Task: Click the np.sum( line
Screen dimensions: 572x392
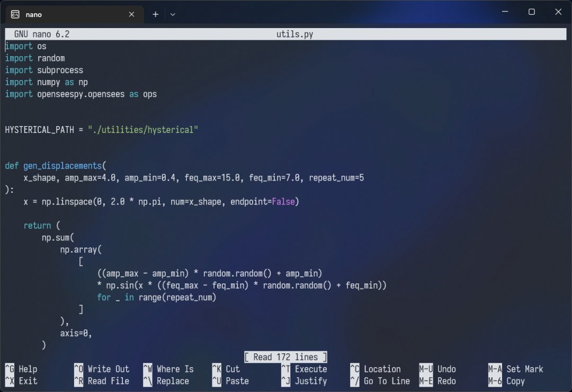Action: (x=58, y=238)
